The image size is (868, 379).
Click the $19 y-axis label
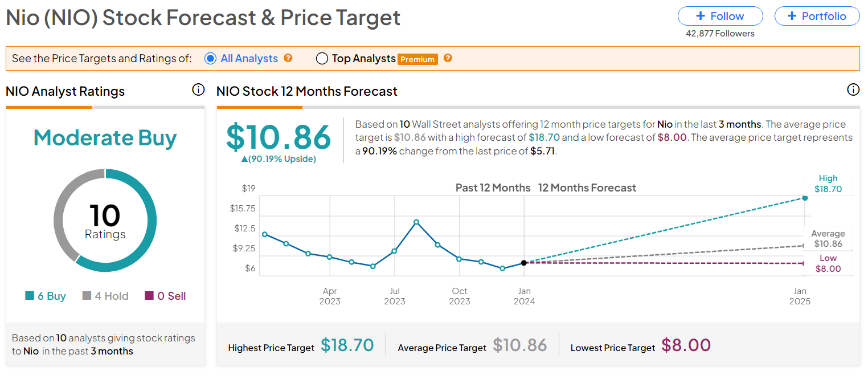point(249,188)
